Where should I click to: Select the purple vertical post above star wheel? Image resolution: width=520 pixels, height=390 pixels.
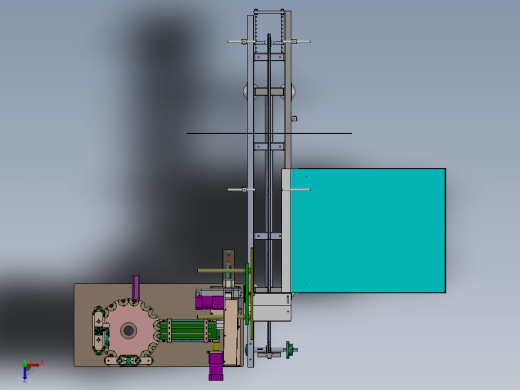pyautogui.click(x=136, y=288)
